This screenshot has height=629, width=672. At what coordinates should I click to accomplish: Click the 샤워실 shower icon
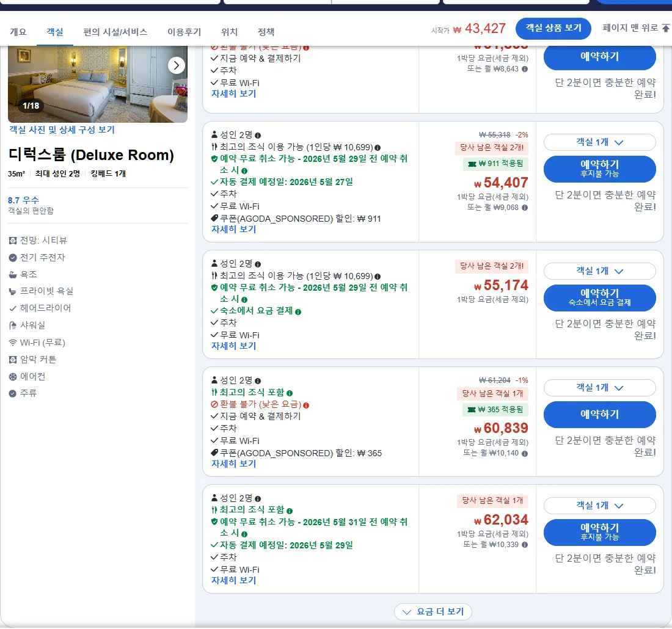click(x=13, y=325)
